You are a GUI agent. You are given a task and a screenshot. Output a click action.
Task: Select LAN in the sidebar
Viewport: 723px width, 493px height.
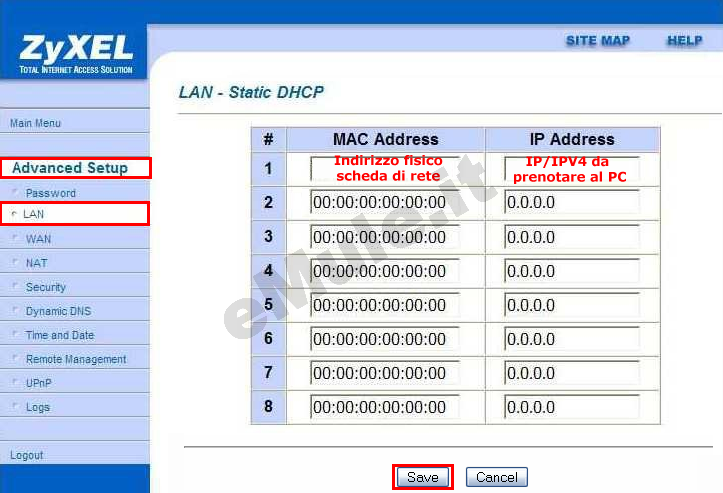(x=34, y=214)
